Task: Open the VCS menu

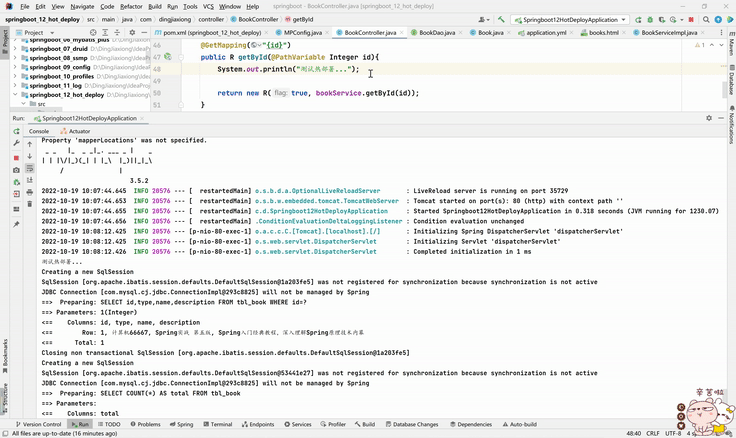Action: 208,7
